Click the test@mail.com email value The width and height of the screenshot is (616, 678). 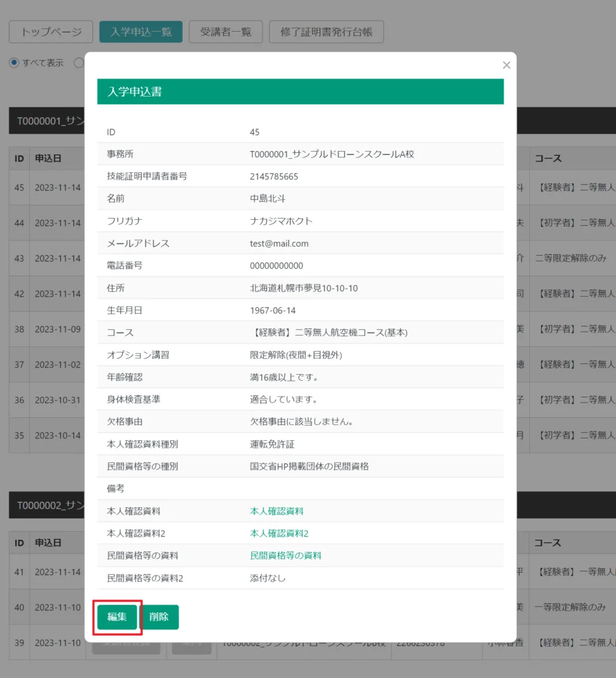(279, 244)
